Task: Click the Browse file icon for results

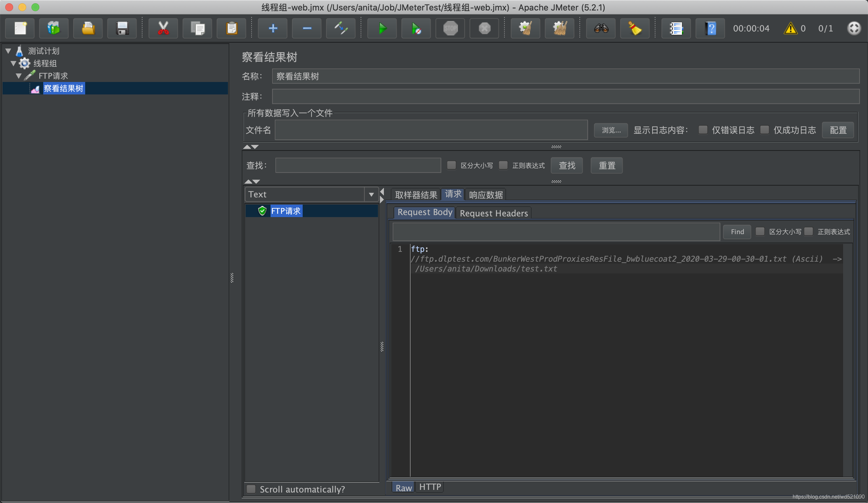Action: coord(610,129)
